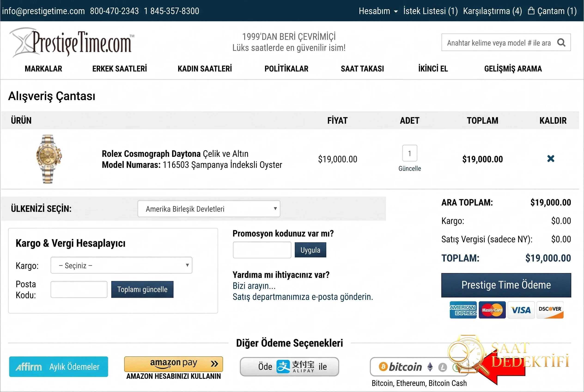Focus the Posta Kodu input field
Image resolution: width=584 pixels, height=392 pixels.
(79, 289)
